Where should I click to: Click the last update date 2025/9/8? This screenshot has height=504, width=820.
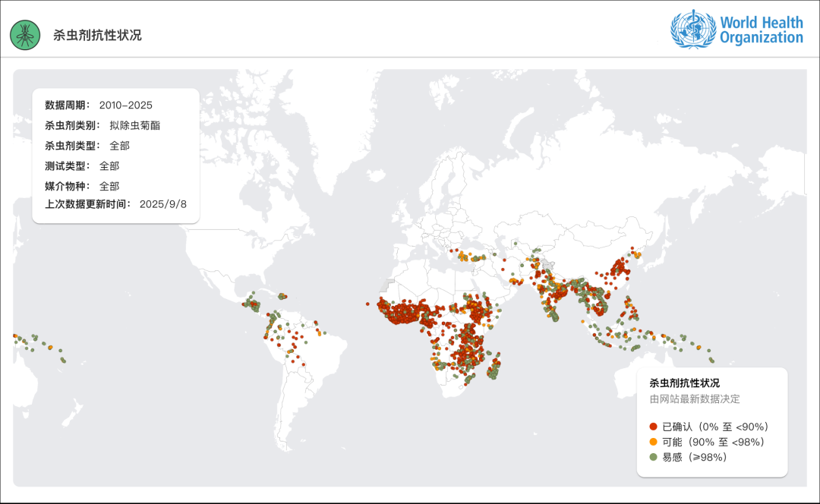[x=162, y=203]
